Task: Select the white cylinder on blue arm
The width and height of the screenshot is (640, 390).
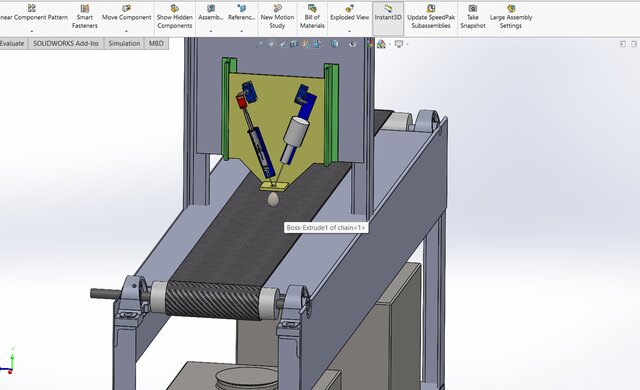Action: [297, 131]
